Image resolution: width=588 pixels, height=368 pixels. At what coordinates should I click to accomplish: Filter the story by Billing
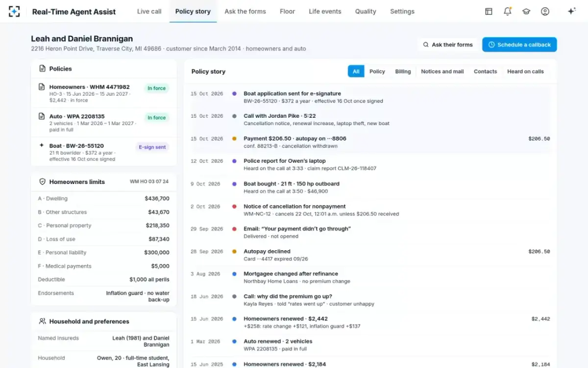tap(403, 71)
